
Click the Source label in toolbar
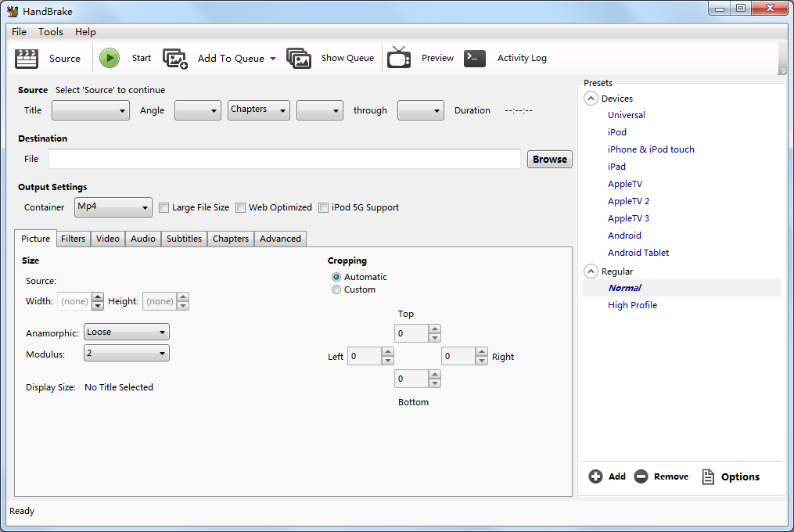pyautogui.click(x=65, y=59)
